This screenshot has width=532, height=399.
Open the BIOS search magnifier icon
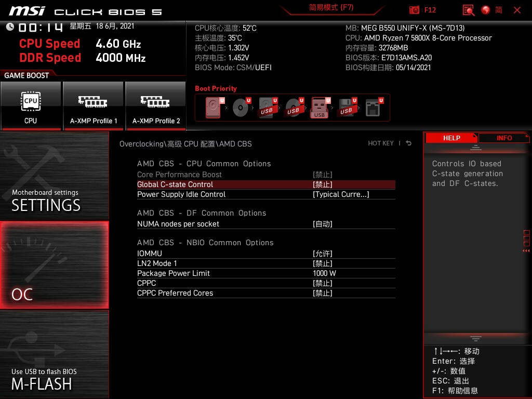[x=468, y=10]
